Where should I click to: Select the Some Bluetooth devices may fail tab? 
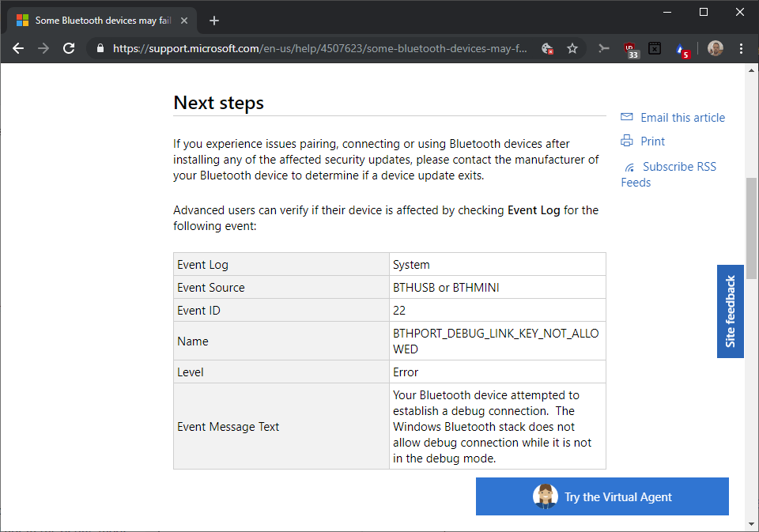[x=102, y=21]
